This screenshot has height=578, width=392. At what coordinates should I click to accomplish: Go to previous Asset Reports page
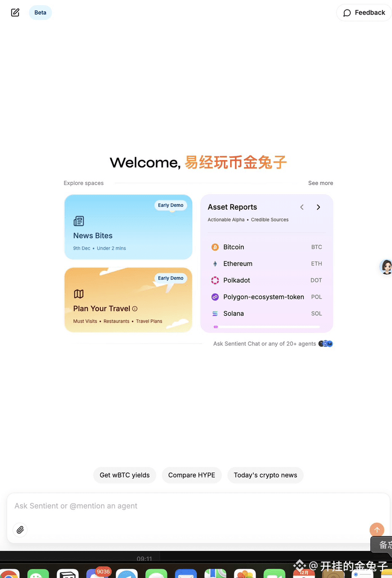click(302, 207)
